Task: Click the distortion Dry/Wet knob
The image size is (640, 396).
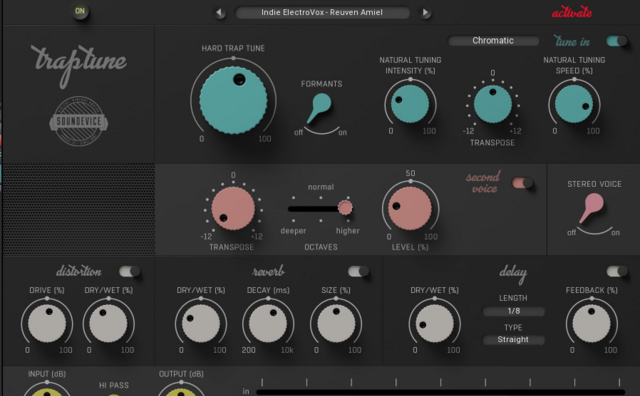Action: [108, 323]
